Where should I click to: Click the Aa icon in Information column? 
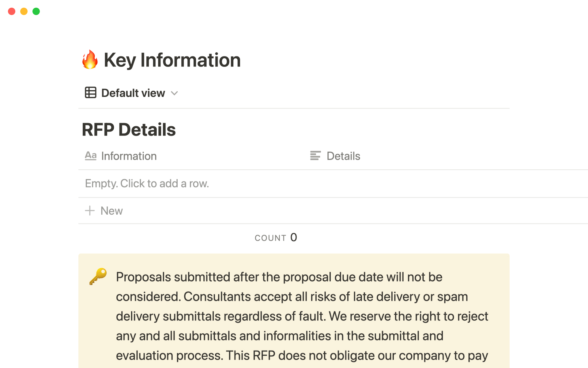point(91,156)
